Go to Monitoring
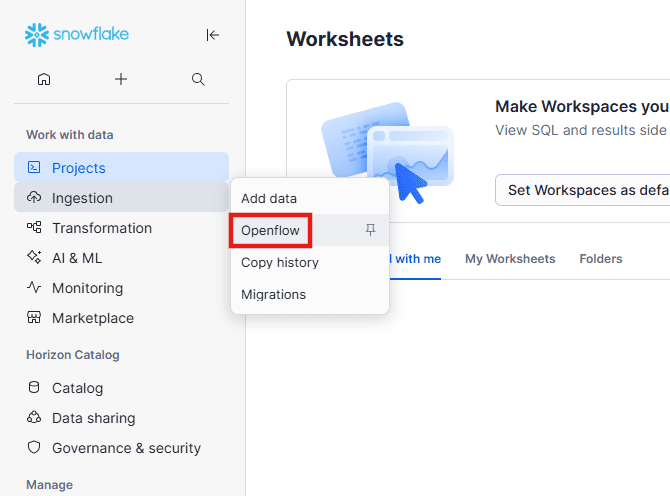The width and height of the screenshot is (670, 496). pos(121,288)
